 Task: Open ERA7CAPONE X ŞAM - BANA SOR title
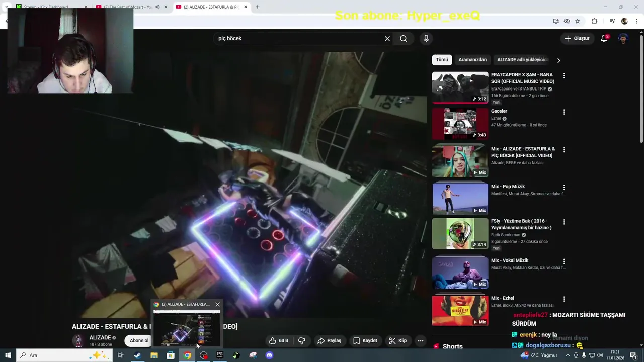[523, 78]
